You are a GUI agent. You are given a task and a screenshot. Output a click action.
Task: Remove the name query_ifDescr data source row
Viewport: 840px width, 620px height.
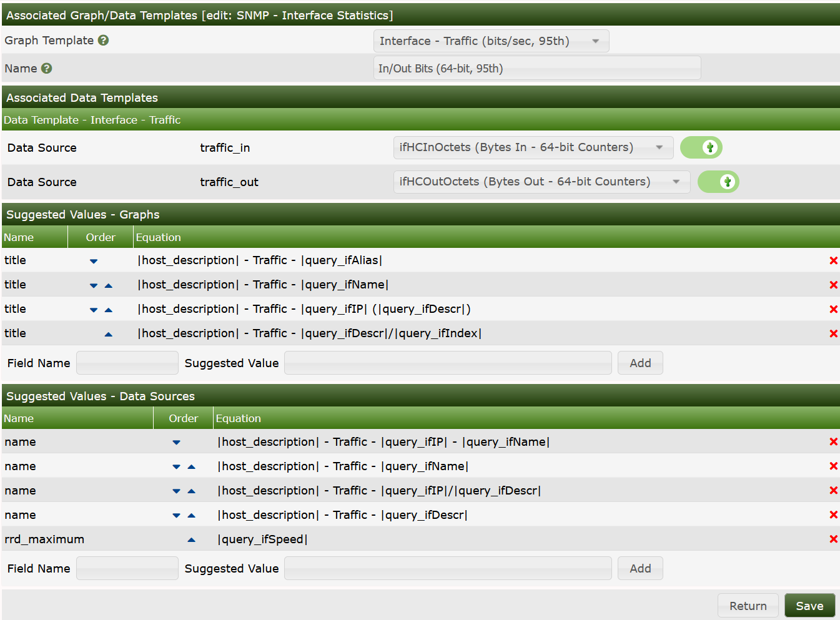tap(833, 514)
